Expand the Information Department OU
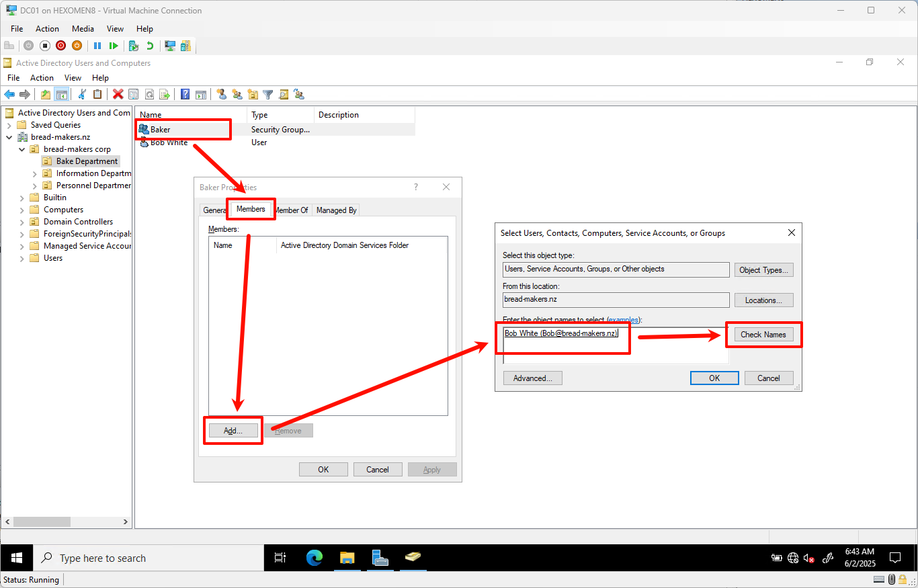The width and height of the screenshot is (918, 588). point(34,173)
